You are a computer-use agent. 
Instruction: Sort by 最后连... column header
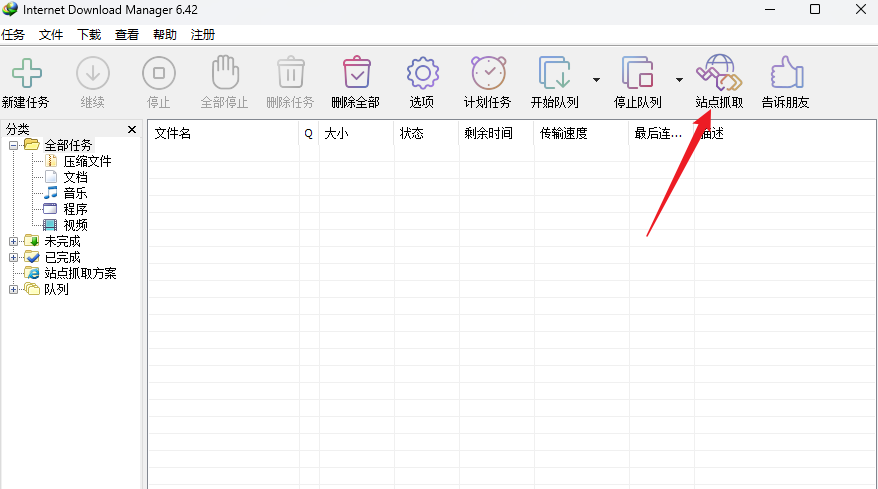point(661,133)
